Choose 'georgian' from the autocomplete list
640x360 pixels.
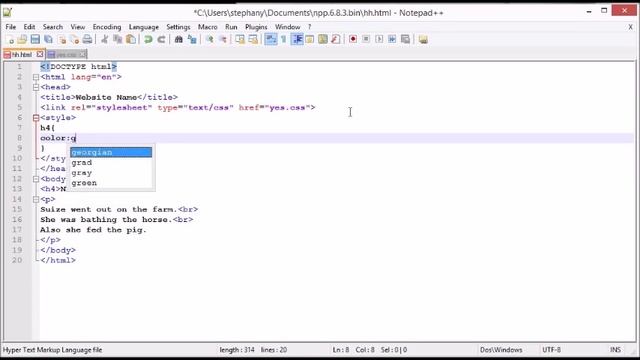tap(111, 152)
